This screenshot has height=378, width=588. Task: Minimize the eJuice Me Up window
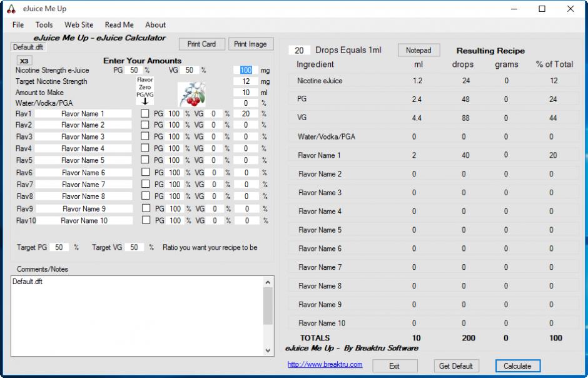click(x=514, y=9)
